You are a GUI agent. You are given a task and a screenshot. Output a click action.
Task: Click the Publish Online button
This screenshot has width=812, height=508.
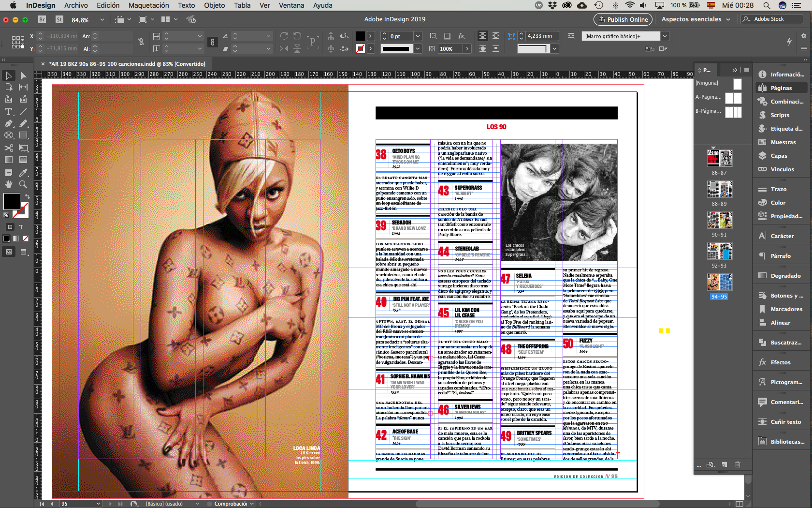(623, 19)
